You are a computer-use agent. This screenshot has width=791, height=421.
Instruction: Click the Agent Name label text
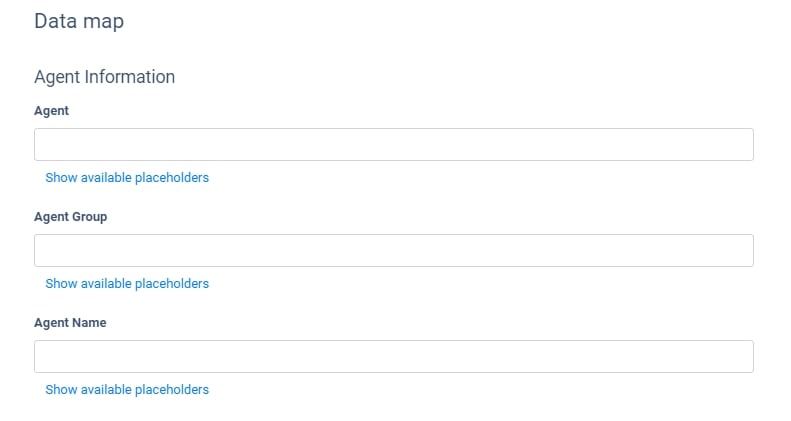pos(70,323)
